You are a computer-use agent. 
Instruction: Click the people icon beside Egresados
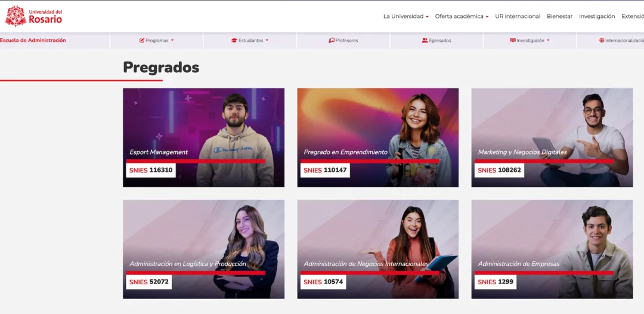click(x=425, y=41)
